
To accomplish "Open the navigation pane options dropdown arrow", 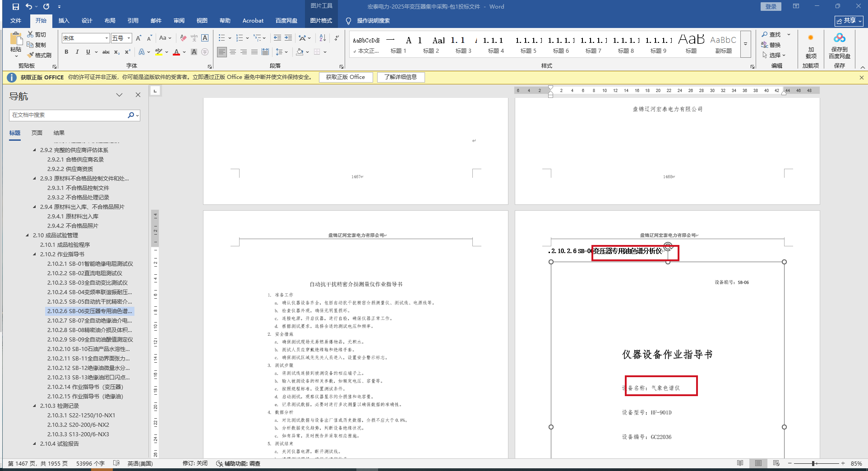I will pos(119,95).
